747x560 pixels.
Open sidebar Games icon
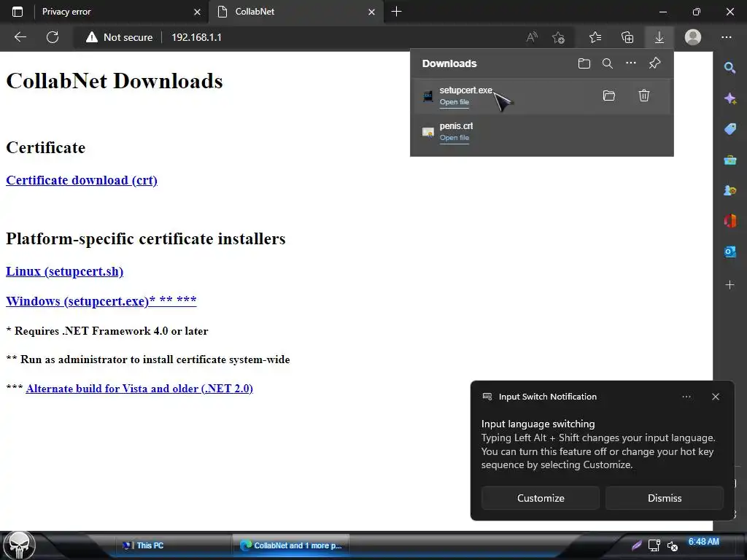tap(729, 190)
